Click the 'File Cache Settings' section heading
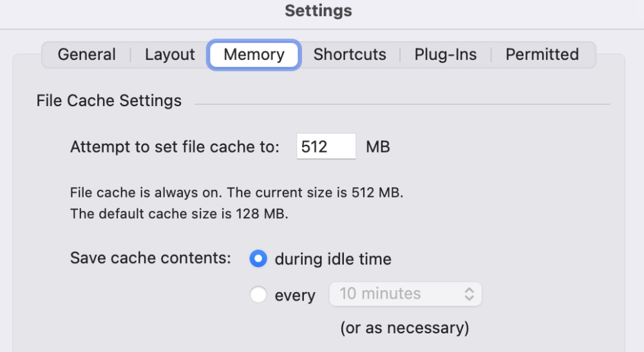This screenshot has width=644, height=352. [x=109, y=101]
